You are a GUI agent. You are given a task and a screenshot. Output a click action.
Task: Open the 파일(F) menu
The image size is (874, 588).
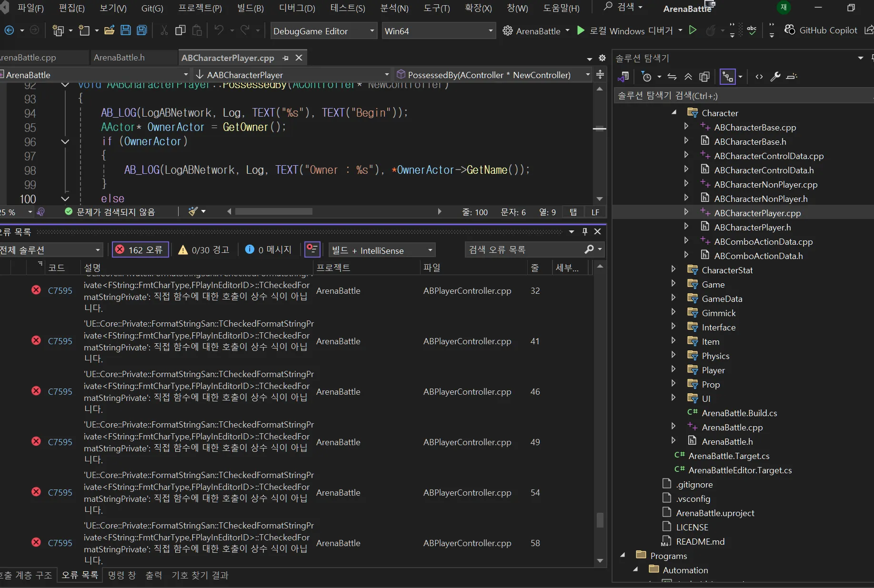(x=30, y=8)
